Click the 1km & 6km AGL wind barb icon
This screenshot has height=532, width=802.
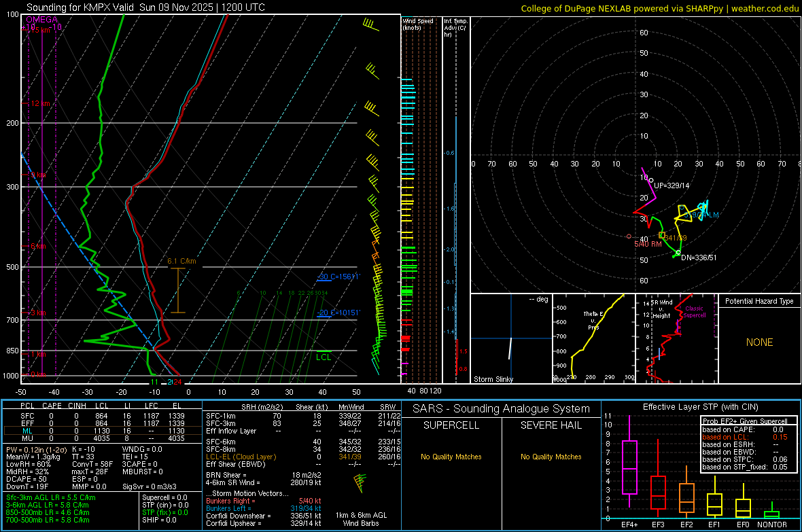tap(361, 483)
